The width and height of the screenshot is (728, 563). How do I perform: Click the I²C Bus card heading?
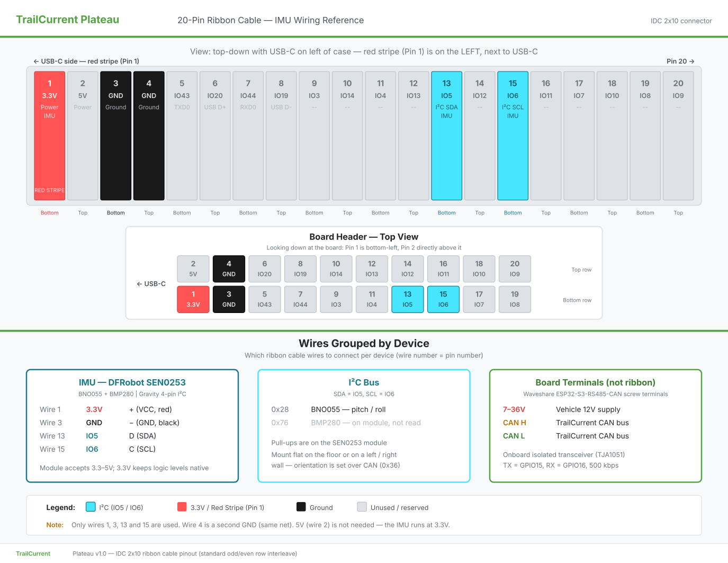pos(364,382)
